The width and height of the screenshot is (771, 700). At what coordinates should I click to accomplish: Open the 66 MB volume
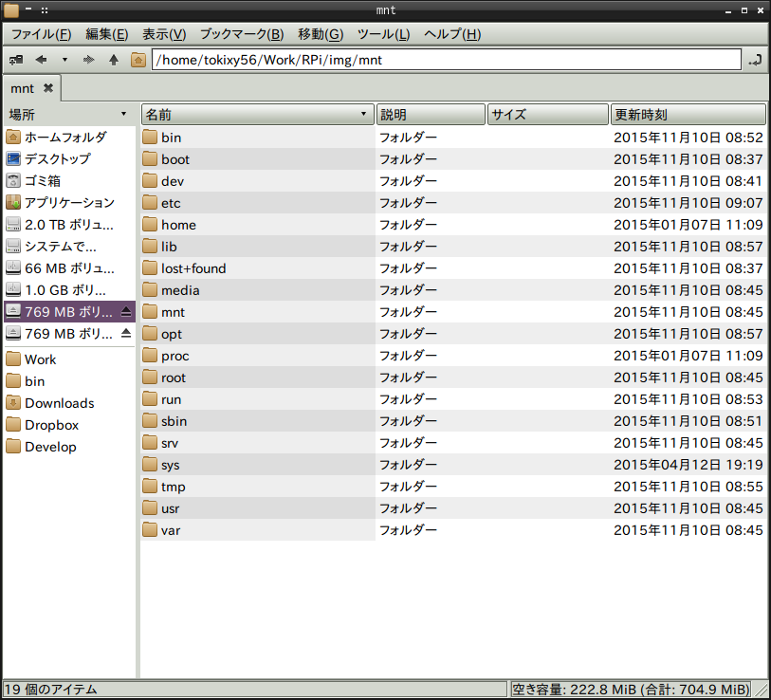click(69, 268)
